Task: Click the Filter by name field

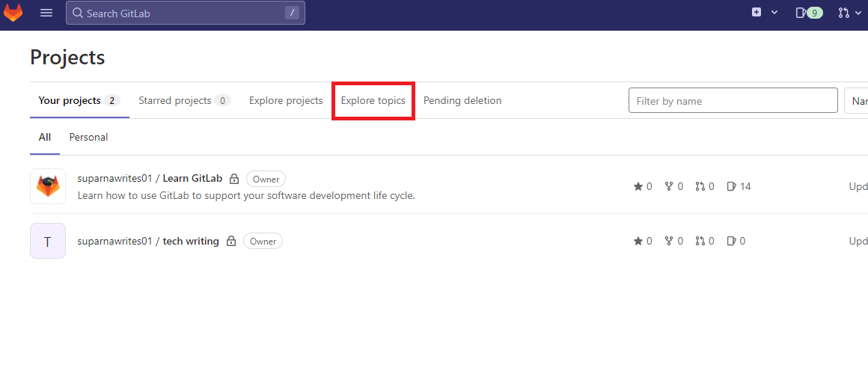Action: click(733, 101)
